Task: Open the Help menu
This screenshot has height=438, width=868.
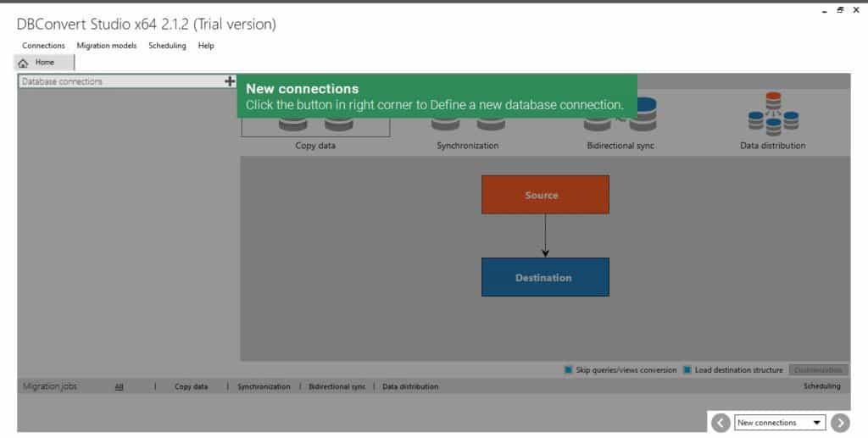Action: (x=206, y=46)
